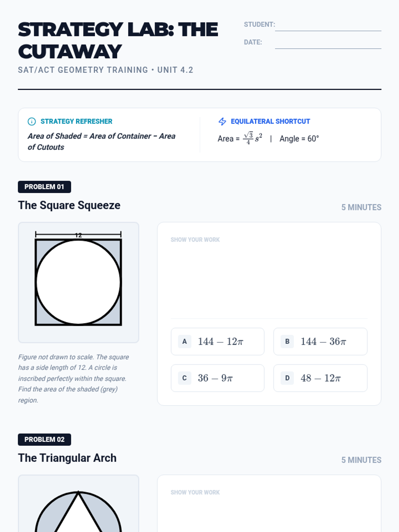Click the Date entry line

click(328, 44)
